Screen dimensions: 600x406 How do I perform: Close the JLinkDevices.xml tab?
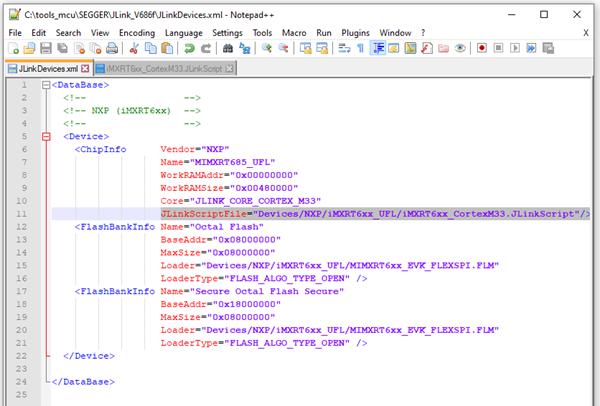(x=85, y=68)
